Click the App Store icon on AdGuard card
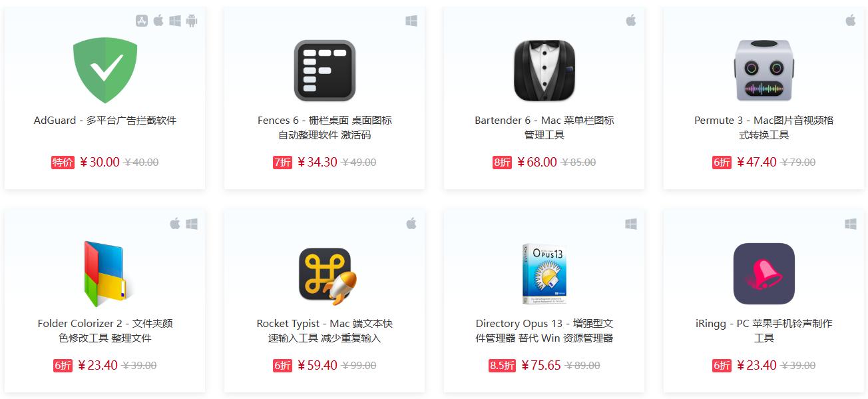Viewport: 868px width, 399px height. 142,21
